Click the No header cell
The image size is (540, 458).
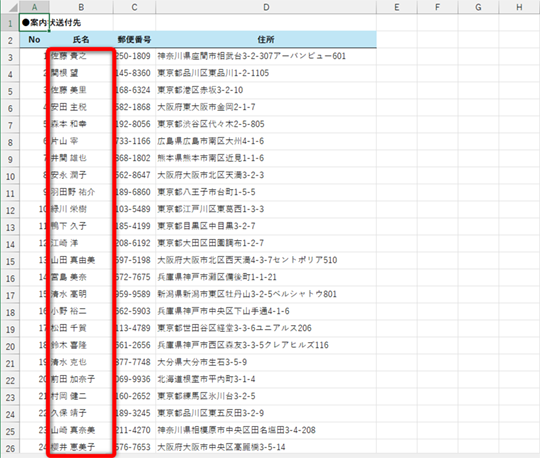pyautogui.click(x=34, y=40)
